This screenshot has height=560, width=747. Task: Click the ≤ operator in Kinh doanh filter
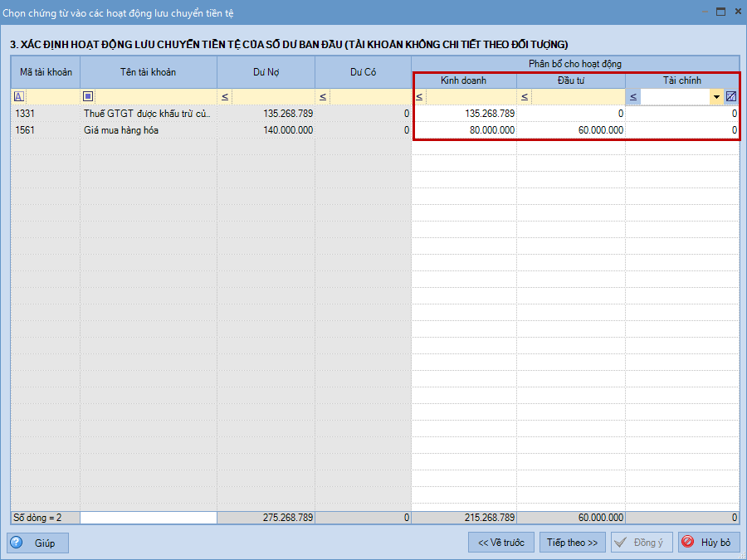pyautogui.click(x=420, y=97)
